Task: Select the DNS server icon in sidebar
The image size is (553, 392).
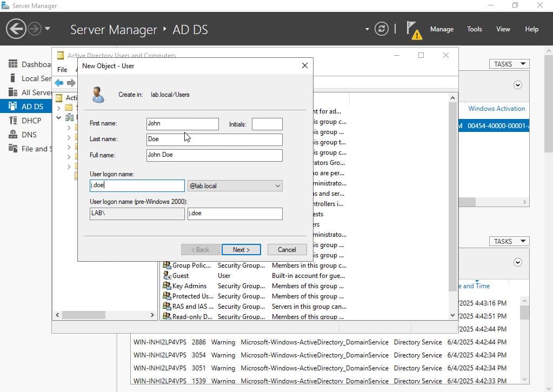Action: [13, 135]
